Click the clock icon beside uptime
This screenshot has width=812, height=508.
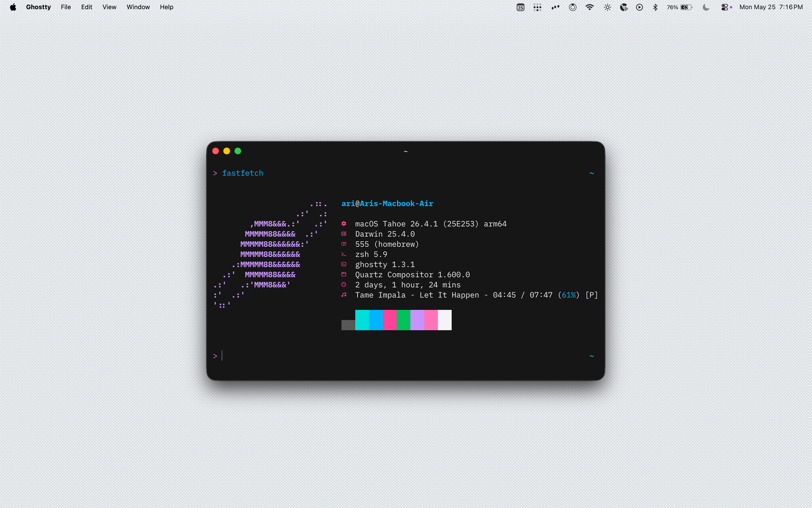click(x=344, y=284)
